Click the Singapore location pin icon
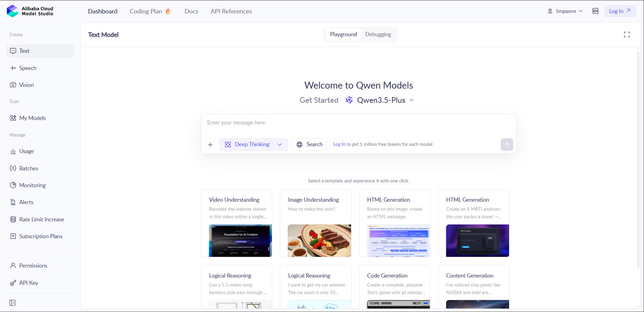Image resolution: width=644 pixels, height=312 pixels. [550, 11]
